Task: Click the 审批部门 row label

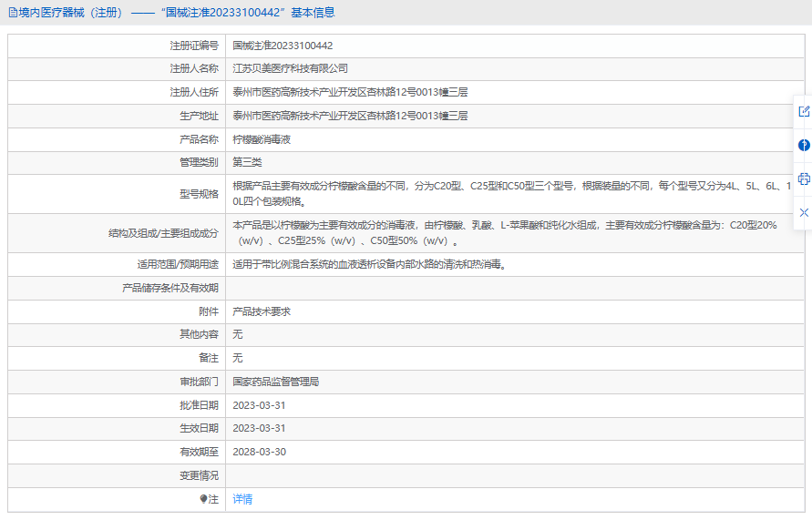Action: pos(199,382)
